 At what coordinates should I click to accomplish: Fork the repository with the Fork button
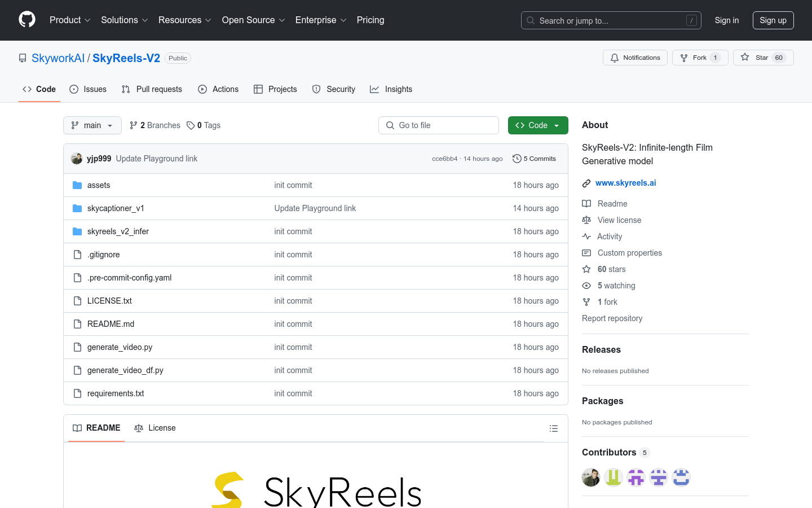point(700,58)
